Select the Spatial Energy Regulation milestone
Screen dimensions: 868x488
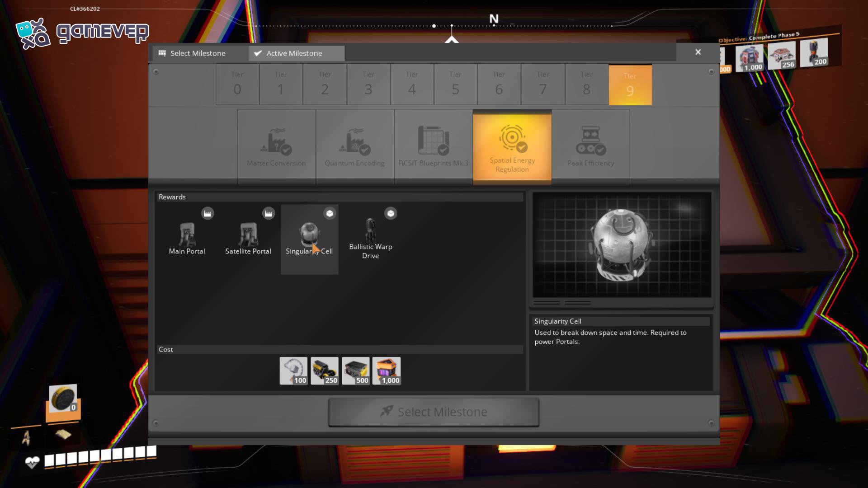coord(512,148)
